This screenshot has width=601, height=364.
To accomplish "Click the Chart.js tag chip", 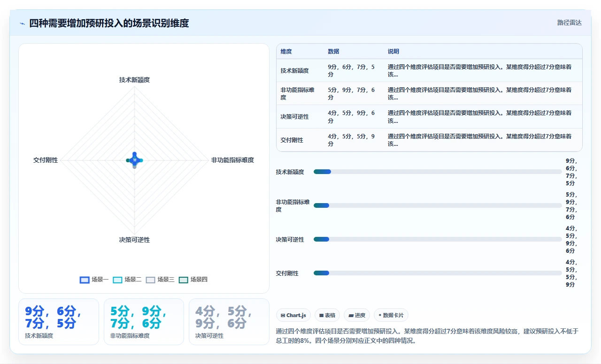I will pyautogui.click(x=293, y=315).
